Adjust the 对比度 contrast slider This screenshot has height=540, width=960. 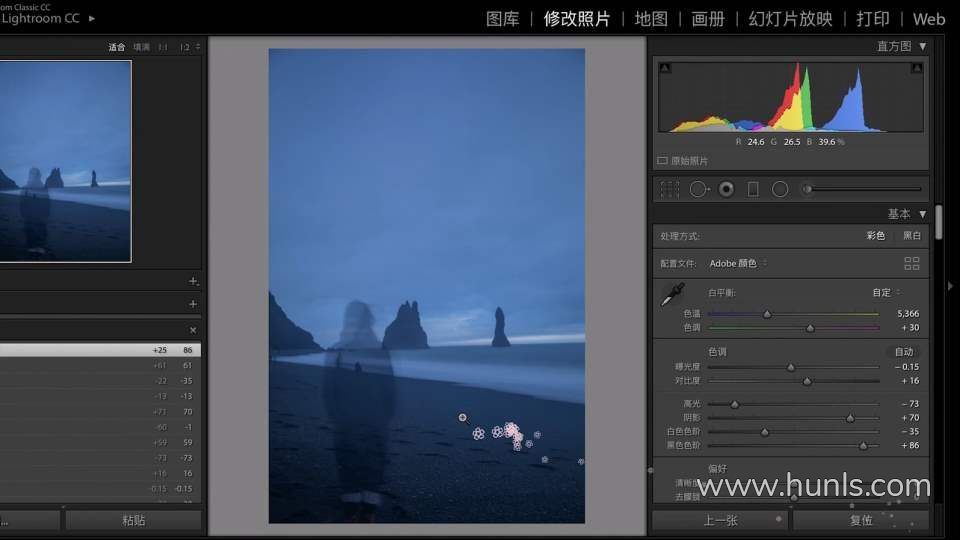click(x=807, y=381)
